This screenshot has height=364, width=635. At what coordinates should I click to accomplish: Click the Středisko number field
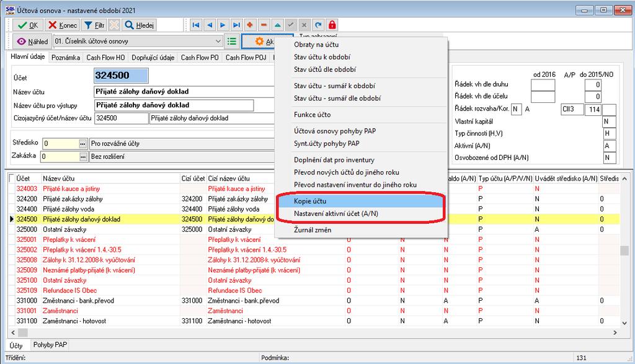[60, 144]
